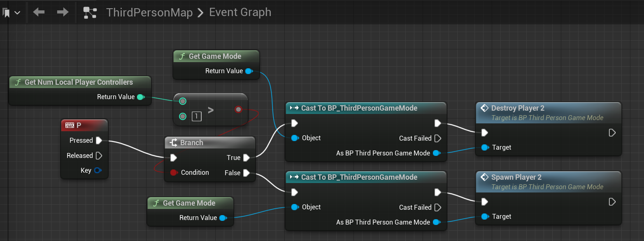This screenshot has height=241, width=644.
Task: Click lower As BP Third Person Game Mode pin
Action: click(436, 222)
